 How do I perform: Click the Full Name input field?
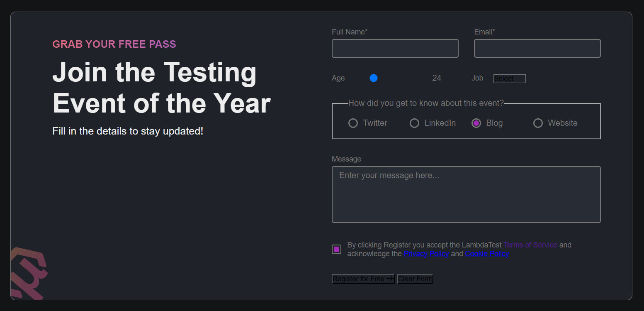pos(395,49)
